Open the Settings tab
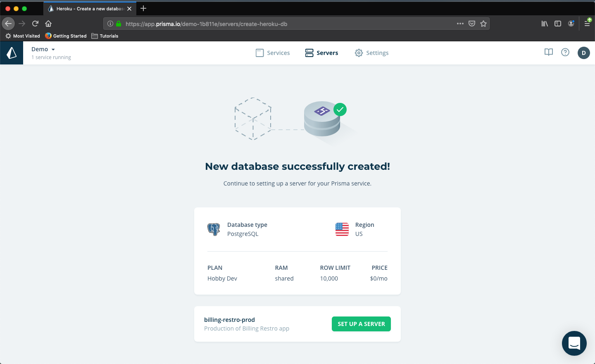 coord(371,53)
